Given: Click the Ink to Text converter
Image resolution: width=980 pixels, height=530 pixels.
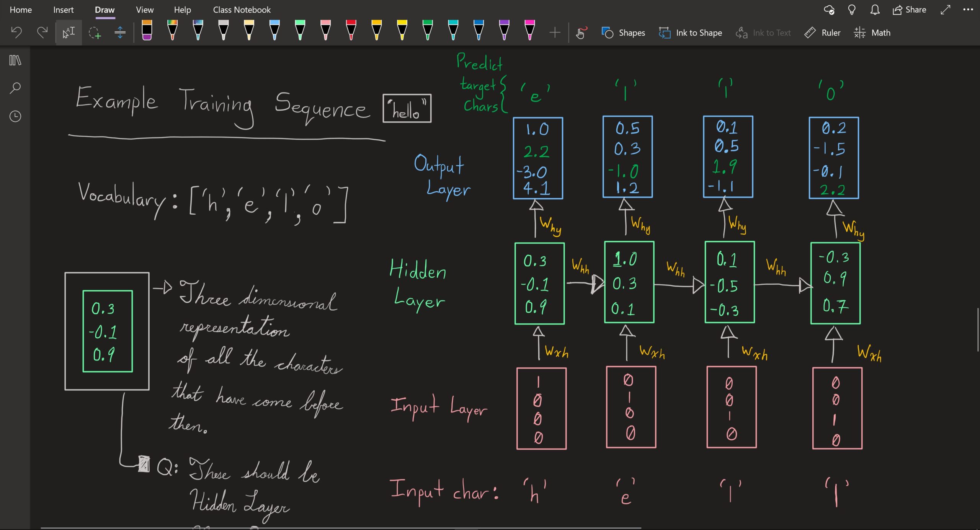Looking at the screenshot, I should click(x=764, y=32).
